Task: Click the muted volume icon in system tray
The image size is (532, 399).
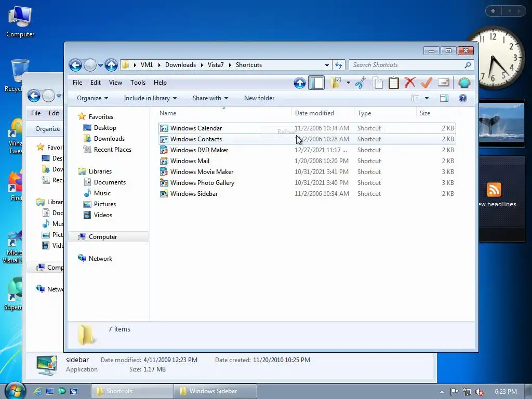Action: (x=479, y=392)
